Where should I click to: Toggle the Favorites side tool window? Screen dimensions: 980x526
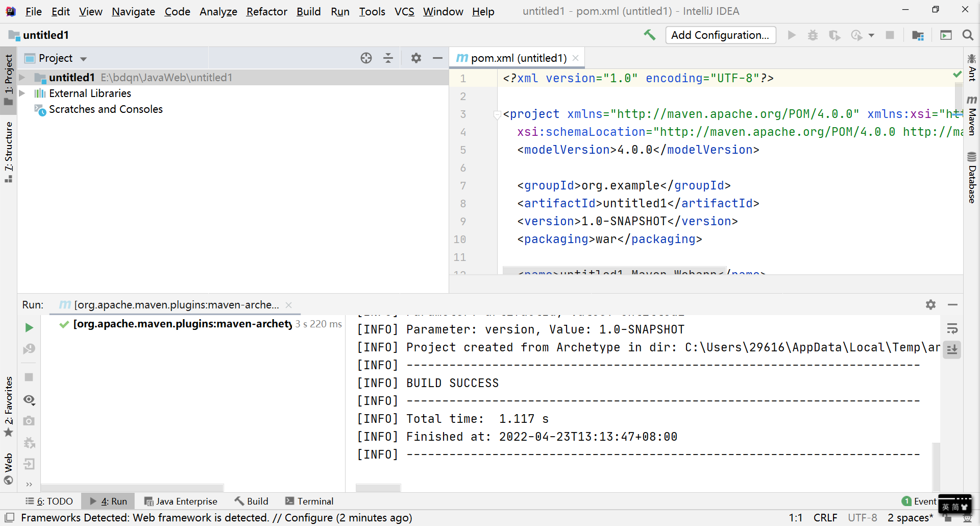(x=8, y=407)
